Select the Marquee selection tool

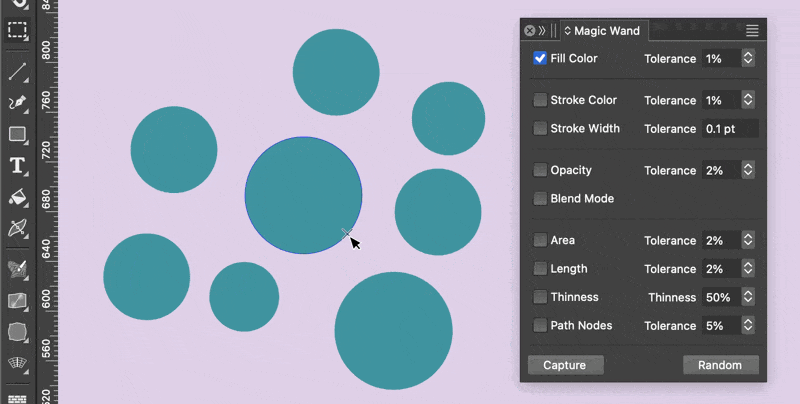coord(17,30)
